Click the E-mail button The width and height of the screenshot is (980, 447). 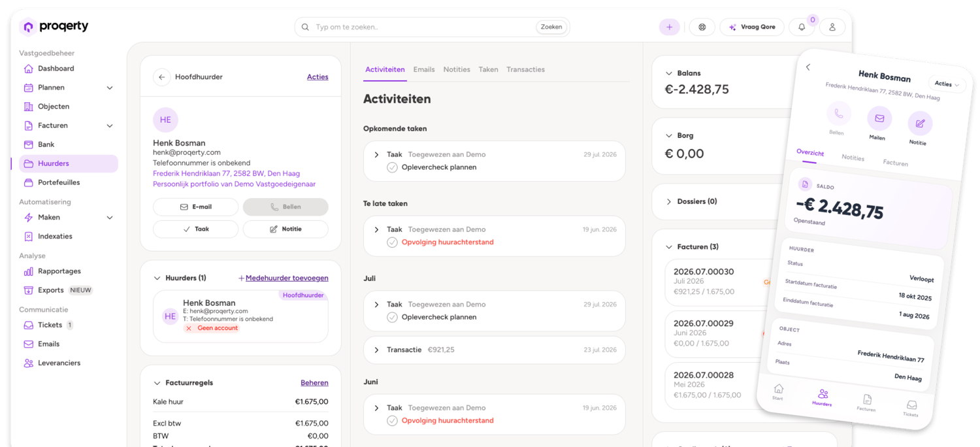pyautogui.click(x=196, y=207)
